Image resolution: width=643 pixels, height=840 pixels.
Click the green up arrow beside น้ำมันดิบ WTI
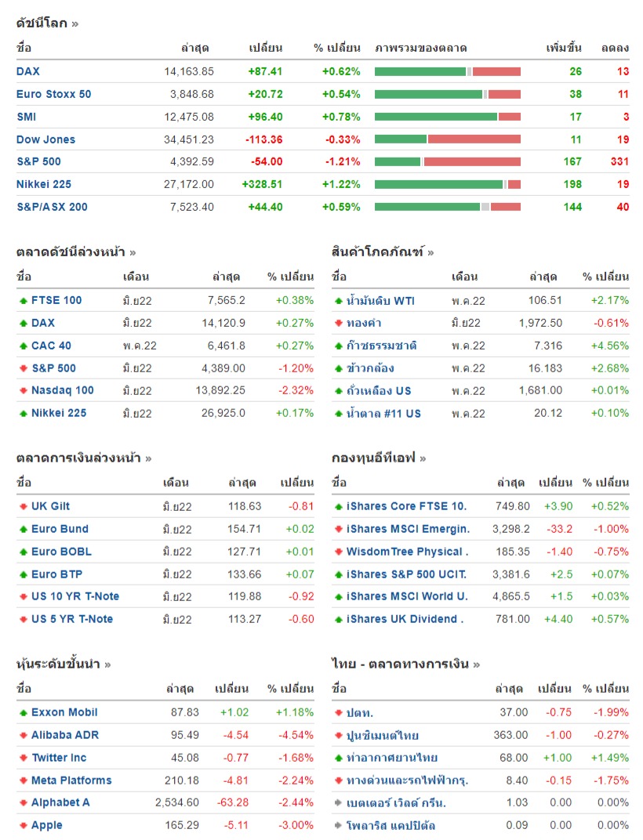[339, 301]
